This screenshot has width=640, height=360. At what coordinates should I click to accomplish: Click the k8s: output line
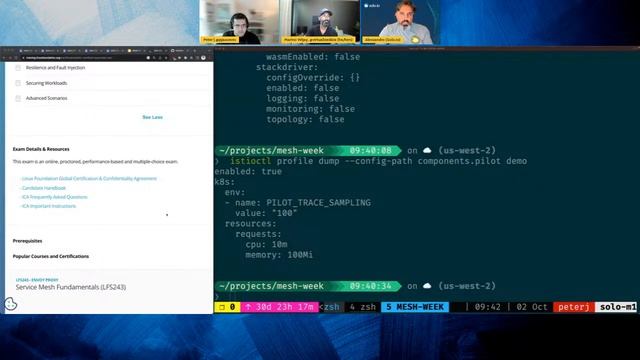224,182
